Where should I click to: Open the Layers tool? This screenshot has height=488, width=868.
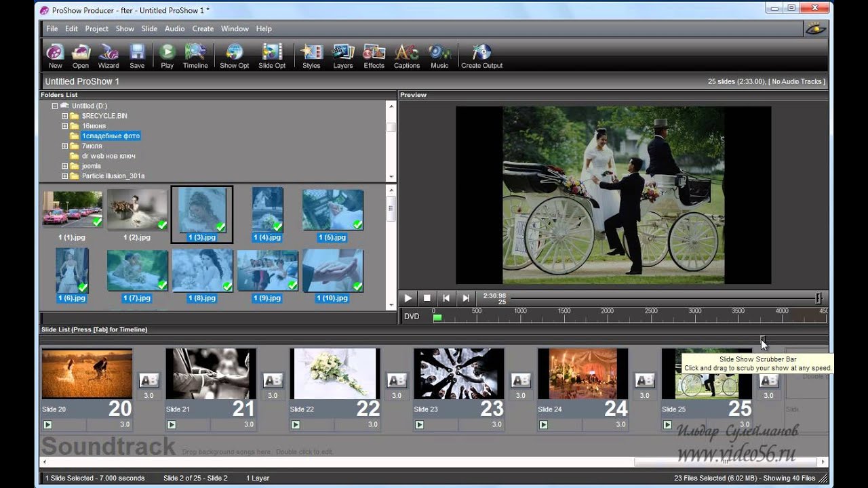pyautogui.click(x=342, y=56)
